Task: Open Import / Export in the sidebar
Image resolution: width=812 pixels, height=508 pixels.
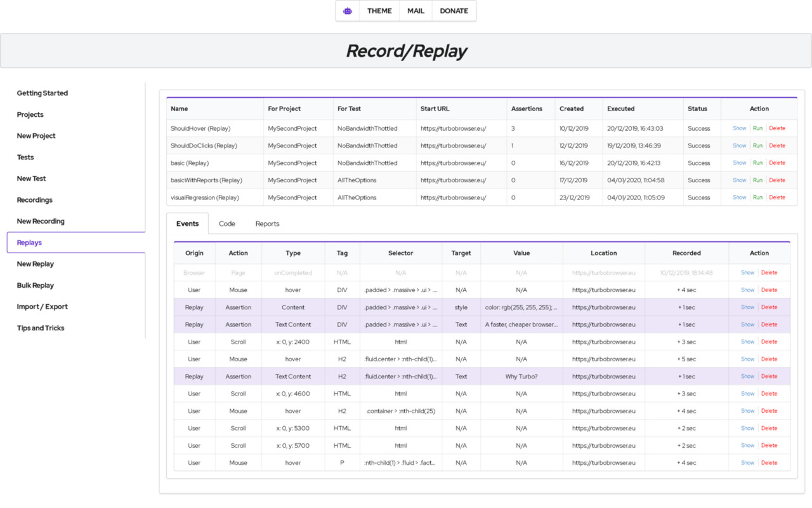Action: 43,307
